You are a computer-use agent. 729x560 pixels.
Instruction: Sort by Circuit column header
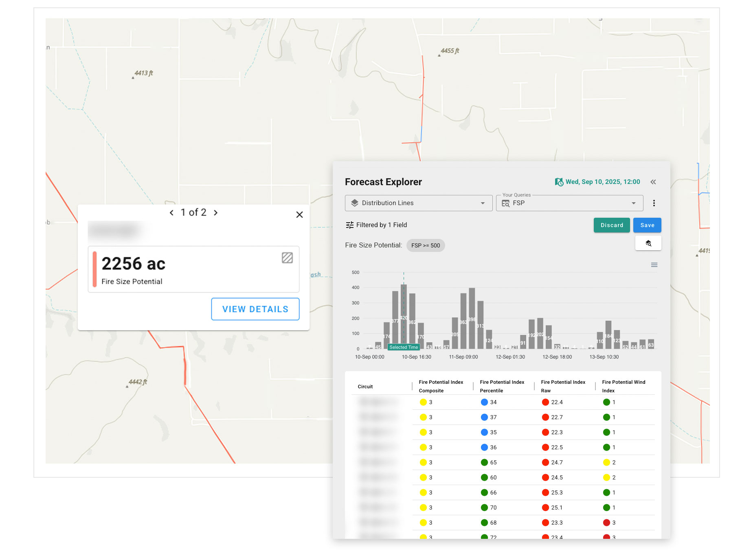365,387
